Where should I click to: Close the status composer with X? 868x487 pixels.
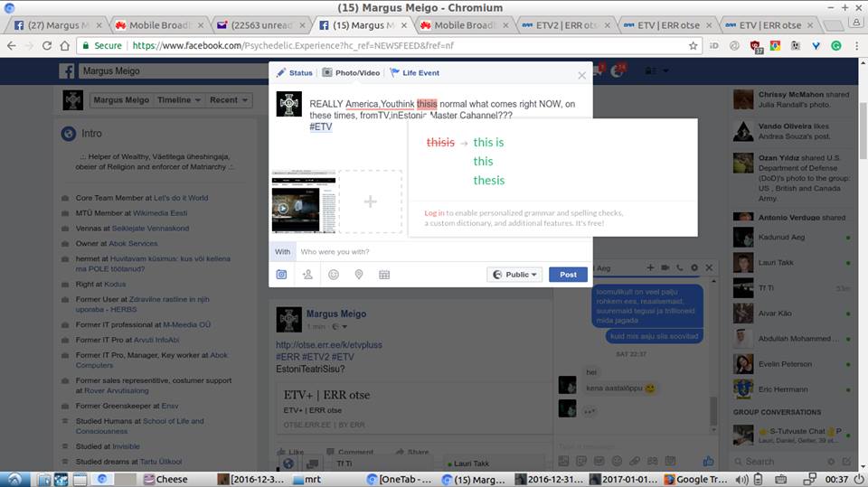pyautogui.click(x=581, y=75)
